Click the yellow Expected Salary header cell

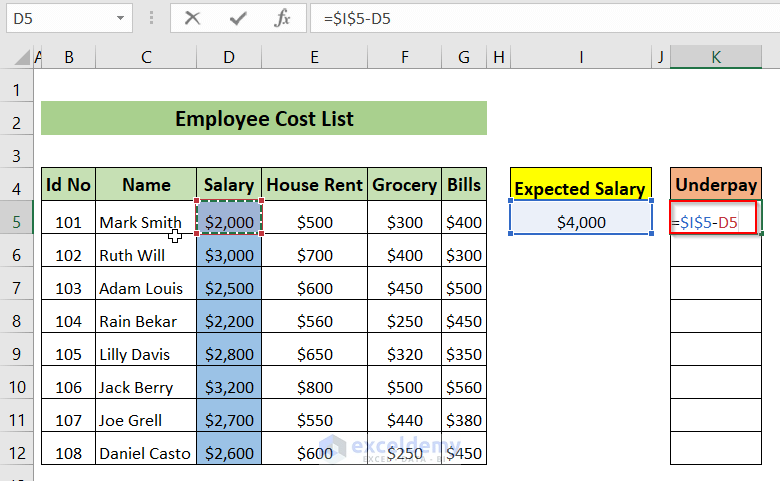click(x=581, y=186)
